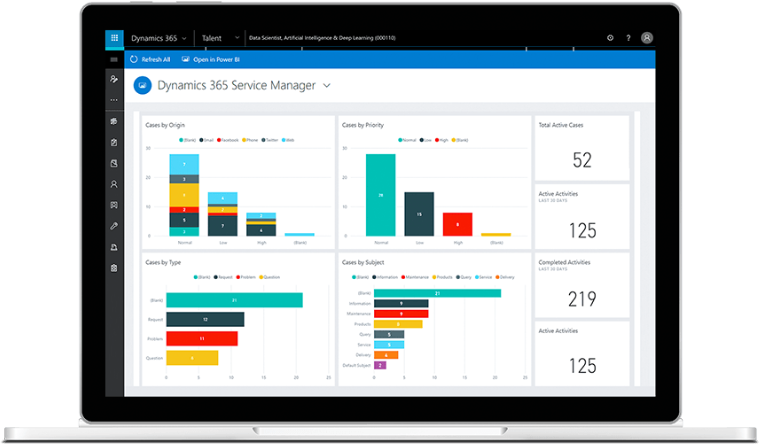Image resolution: width=759 pixels, height=444 pixels.
Task: Select the light-blue Web segment of Normal origin column
Action: click(x=184, y=164)
